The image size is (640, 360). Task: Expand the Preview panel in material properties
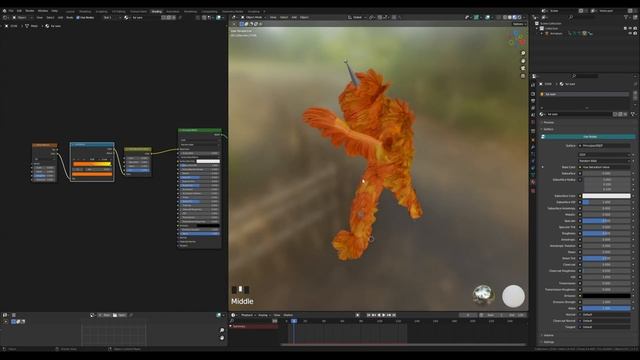click(549, 122)
